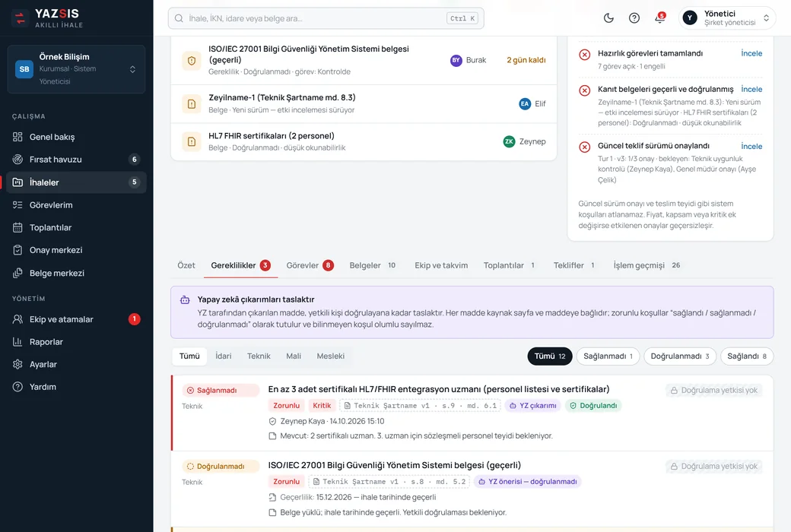Click the Belge merkezi documents icon

(x=17, y=273)
